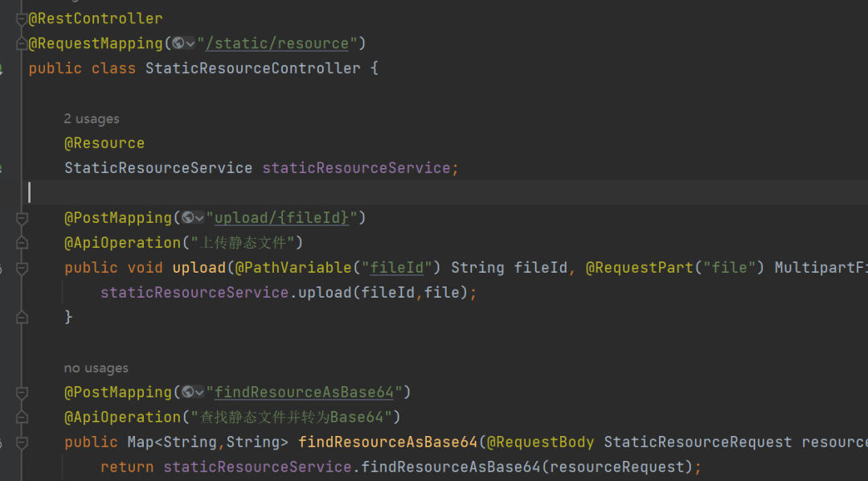868x481 pixels.
Task: Select the "file" string inside @RequestPart
Action: pyautogui.click(x=729, y=268)
